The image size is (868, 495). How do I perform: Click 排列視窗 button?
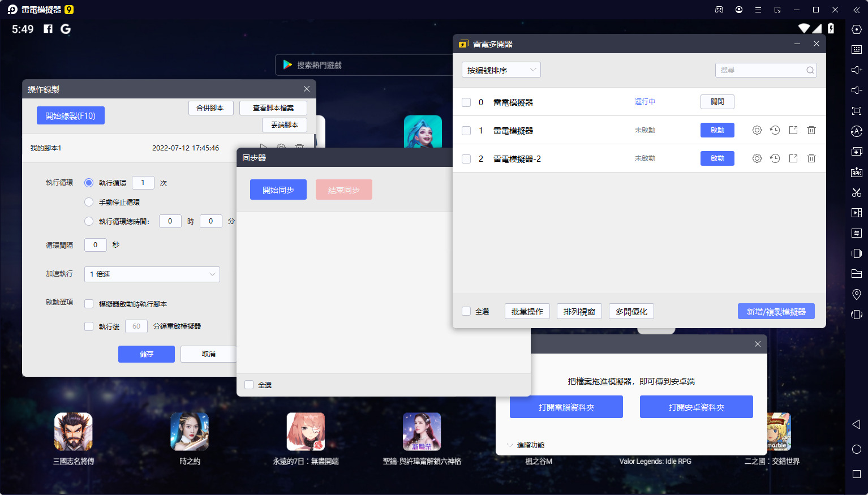(x=579, y=311)
